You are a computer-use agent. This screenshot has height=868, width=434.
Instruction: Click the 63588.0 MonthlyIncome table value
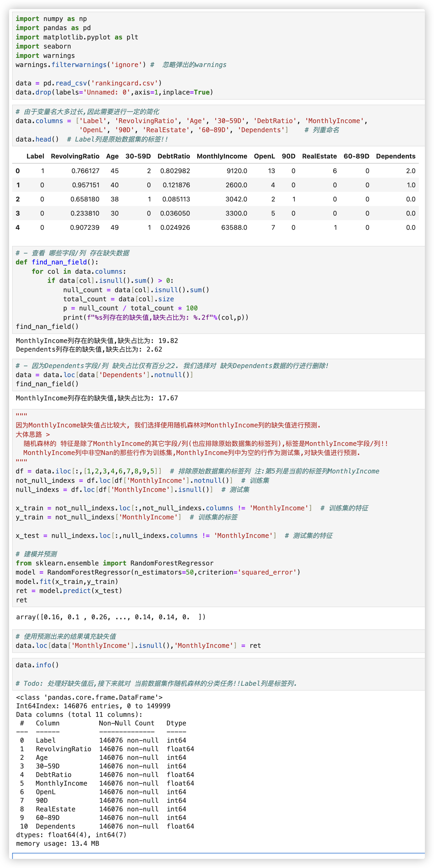tap(234, 228)
